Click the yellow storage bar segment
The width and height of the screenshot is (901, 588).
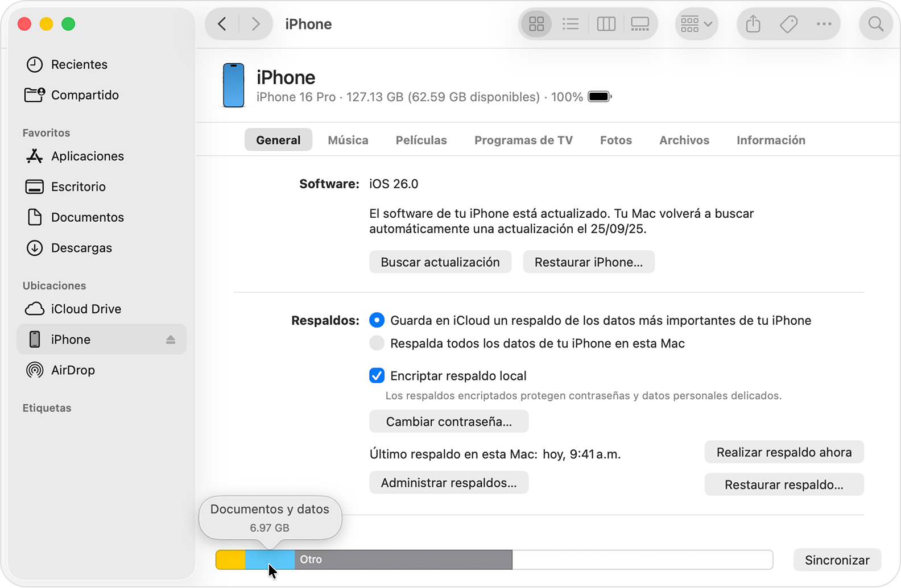coord(230,560)
